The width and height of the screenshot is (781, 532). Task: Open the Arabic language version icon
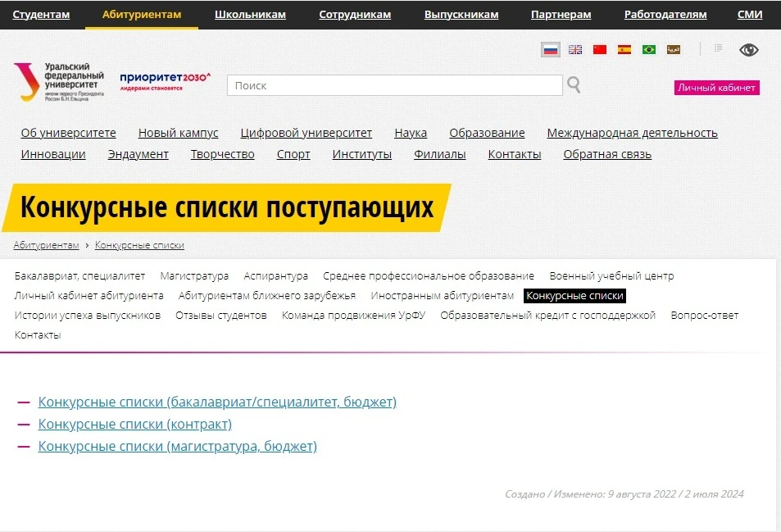674,49
